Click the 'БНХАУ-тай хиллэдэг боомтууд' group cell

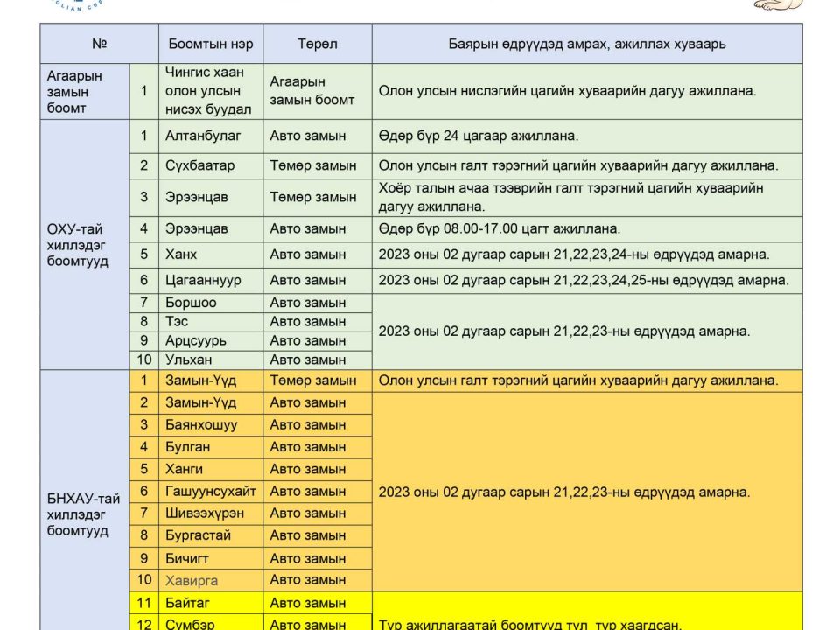pyautogui.click(x=85, y=514)
